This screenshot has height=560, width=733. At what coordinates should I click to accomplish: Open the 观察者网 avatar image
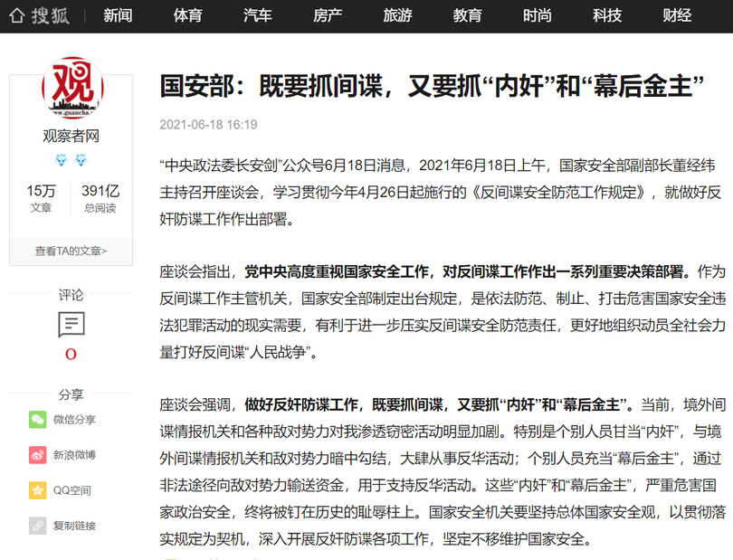(x=71, y=87)
